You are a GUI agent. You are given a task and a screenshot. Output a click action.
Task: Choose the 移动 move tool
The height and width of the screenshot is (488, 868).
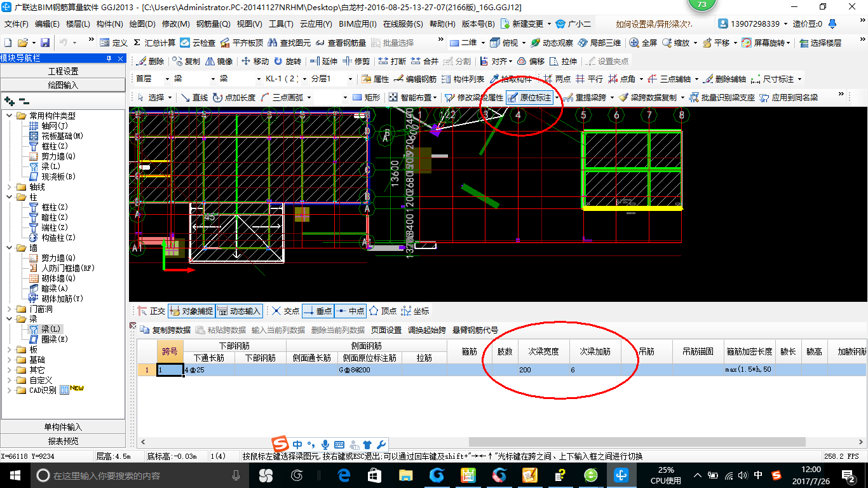point(255,62)
